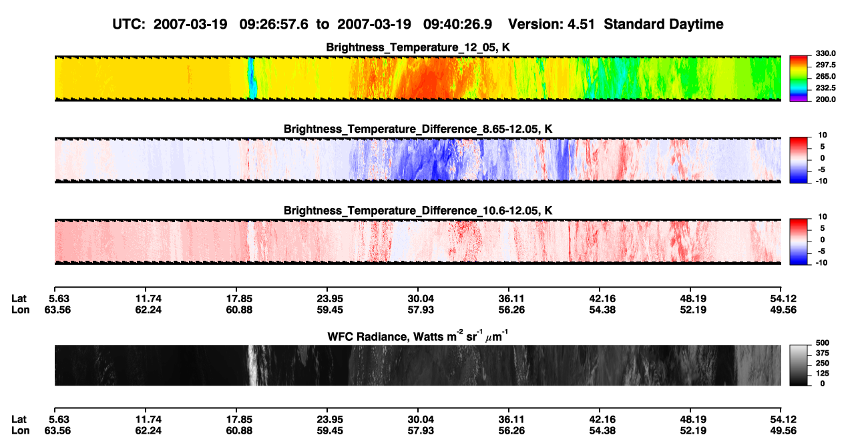The width and height of the screenshot is (868, 445).
Task: Click the 10 tick on the 10.6-12.05 colorbar
Action: [823, 216]
